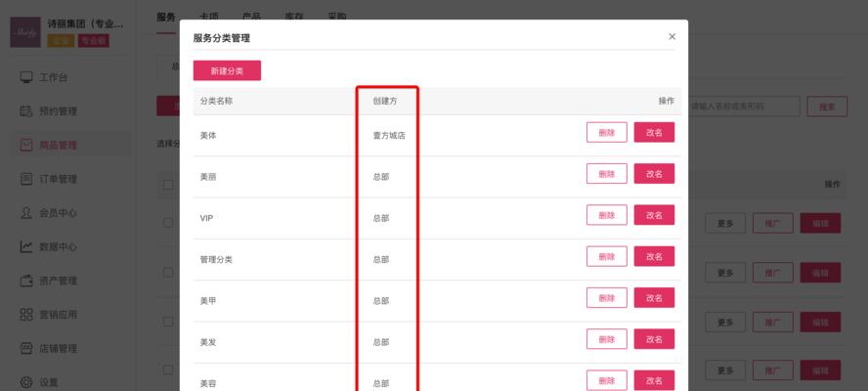The width and height of the screenshot is (868, 391).
Task: Open the 营销应用 grid icon
Action: [x=26, y=315]
